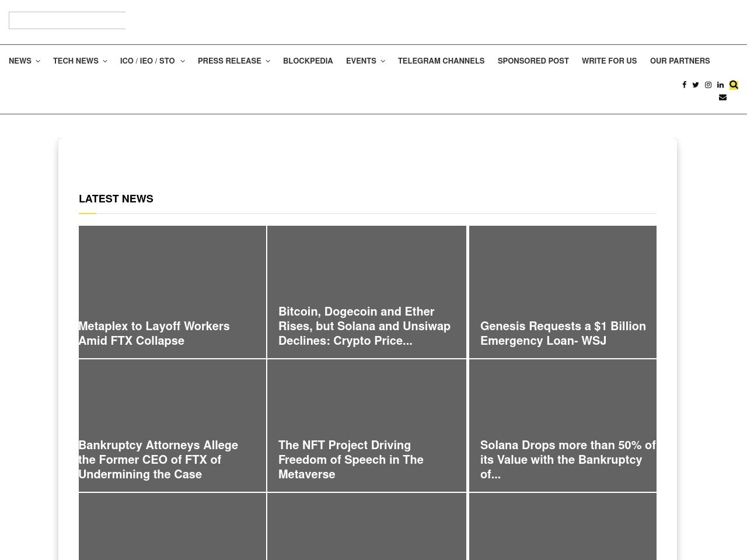The height and width of the screenshot is (560, 747).
Task: Open 'Genesis Requests a $1 Billion Emergency Loan' article
Action: (563, 334)
